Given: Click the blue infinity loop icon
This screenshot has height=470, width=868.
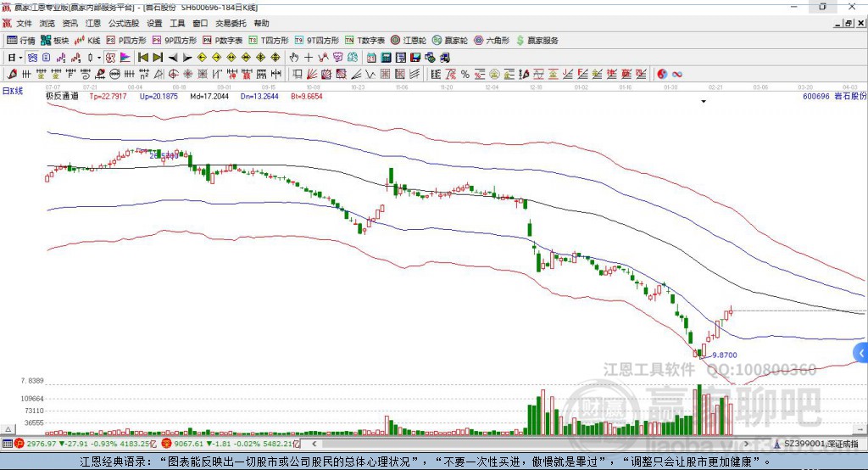Looking at the screenshot, I should coord(677,74).
